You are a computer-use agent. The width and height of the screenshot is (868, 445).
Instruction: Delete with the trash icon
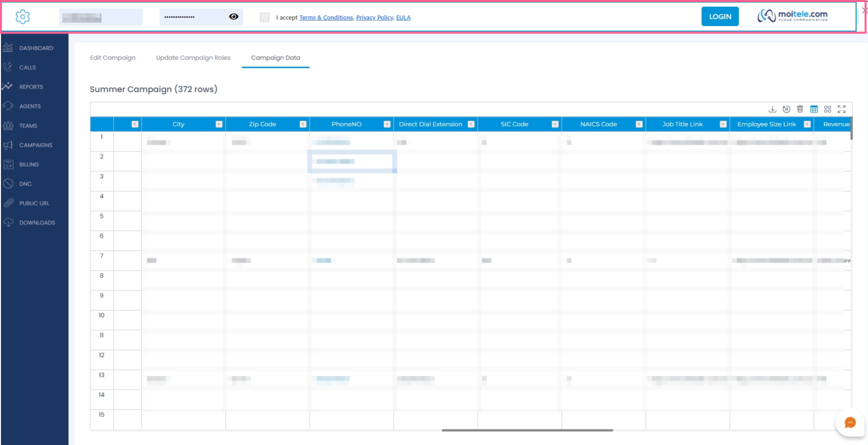click(x=800, y=109)
